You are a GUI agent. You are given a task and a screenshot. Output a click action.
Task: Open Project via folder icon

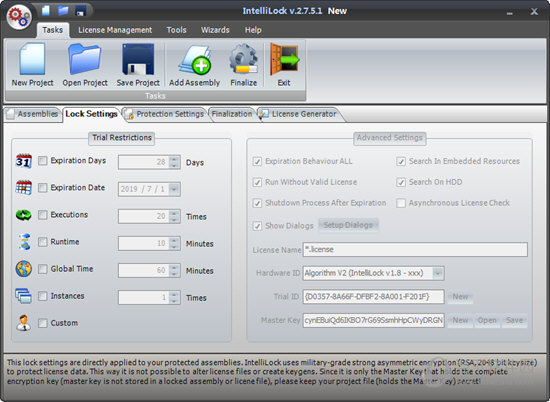[x=85, y=65]
